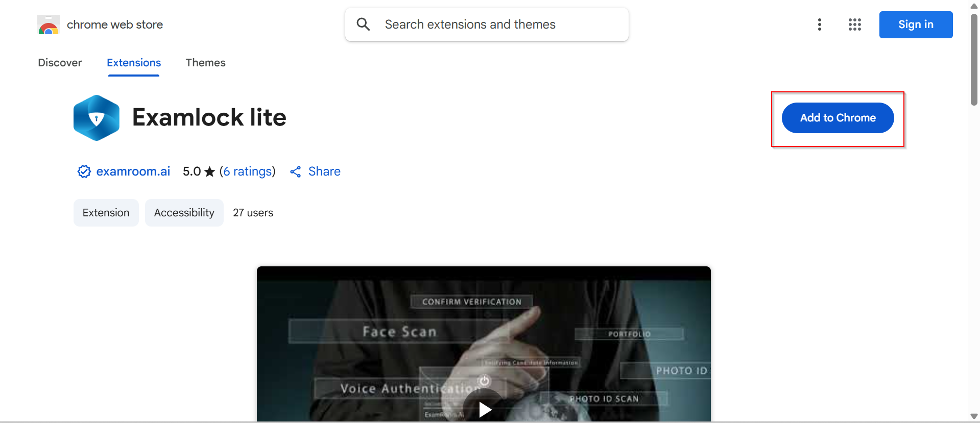Image resolution: width=980 pixels, height=423 pixels.
Task: Switch to the Themes tab
Action: coord(205,63)
